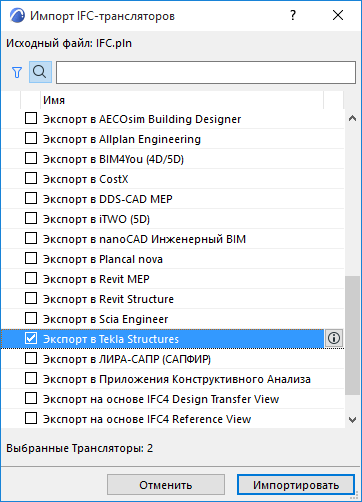Click the filter funnel icon
Viewport: 362px width, 502px height.
click(x=17, y=72)
